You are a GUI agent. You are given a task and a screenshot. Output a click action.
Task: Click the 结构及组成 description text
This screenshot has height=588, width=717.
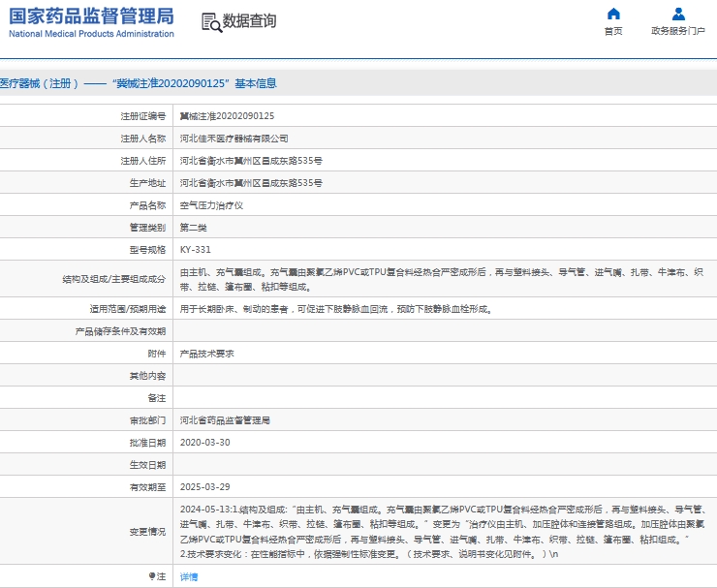click(x=442, y=279)
